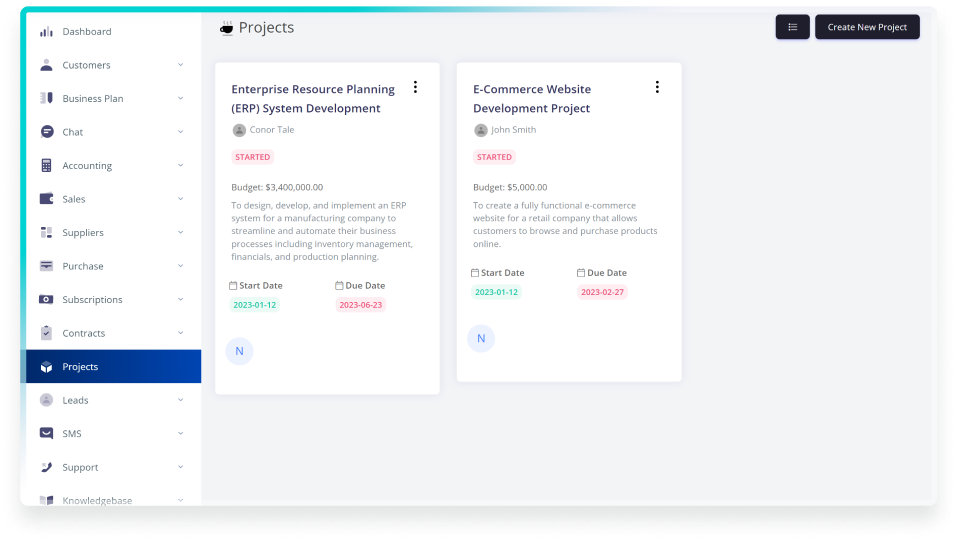
Task: Click the Sales wallet icon
Action: [x=46, y=199]
